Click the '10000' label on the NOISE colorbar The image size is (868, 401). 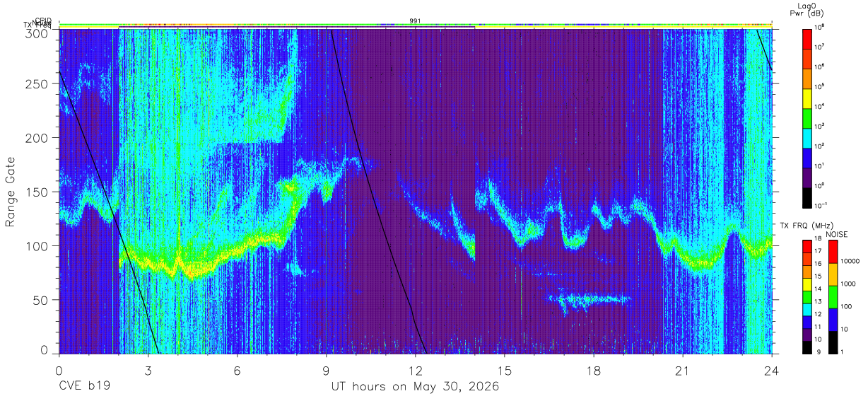coord(849,261)
